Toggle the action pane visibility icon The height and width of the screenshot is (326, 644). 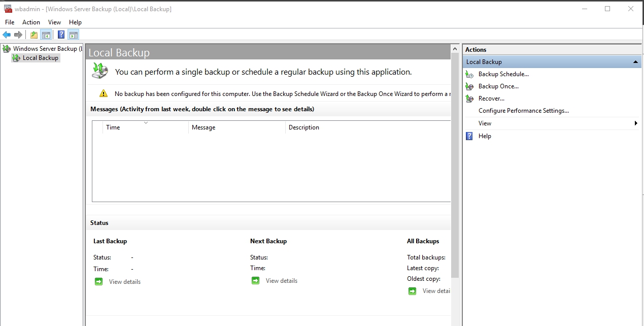click(73, 34)
